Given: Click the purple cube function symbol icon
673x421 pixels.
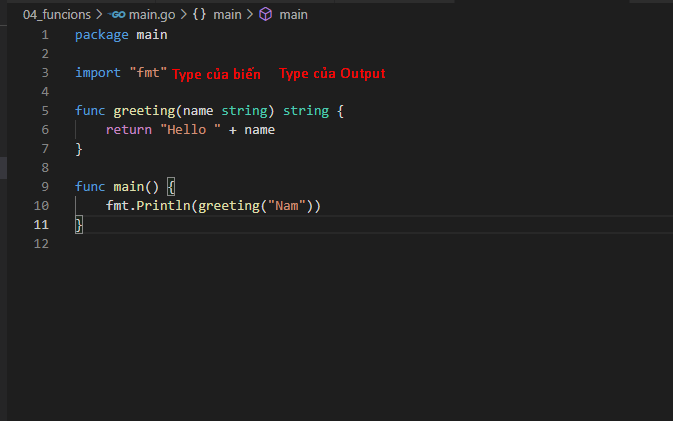Looking at the screenshot, I should pos(266,14).
